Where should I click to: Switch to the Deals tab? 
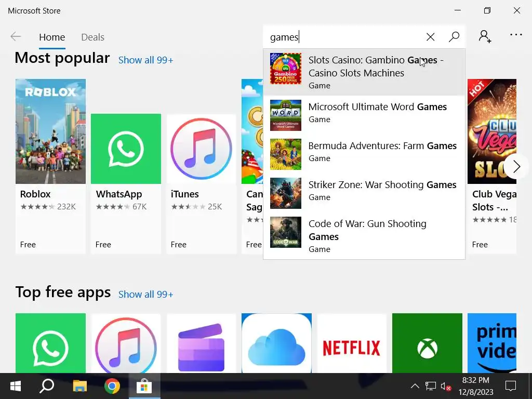(x=92, y=37)
